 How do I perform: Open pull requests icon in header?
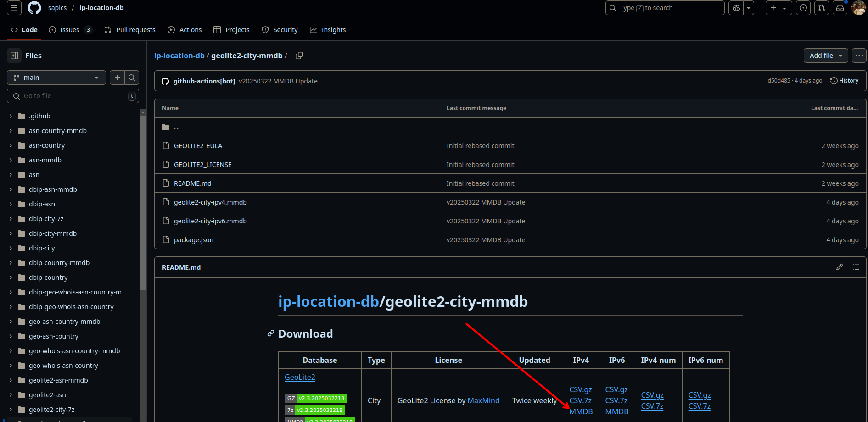tap(822, 8)
